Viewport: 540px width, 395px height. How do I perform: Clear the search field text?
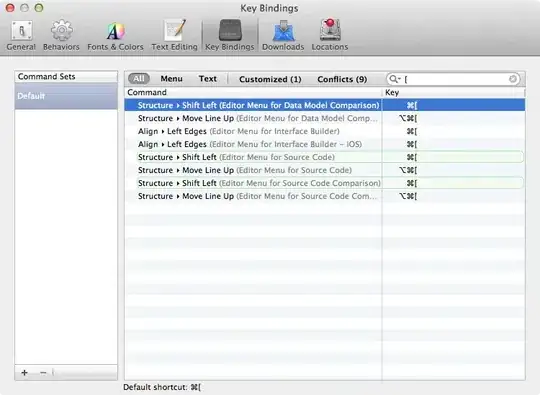[x=512, y=79]
